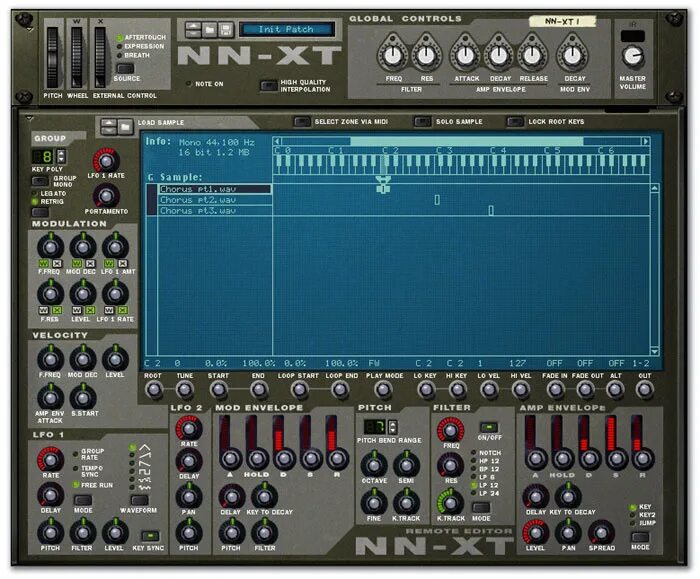Adjust group LFO 1 Rate knob
Image resolution: width=700 pixels, height=579 pixels.
point(106,161)
